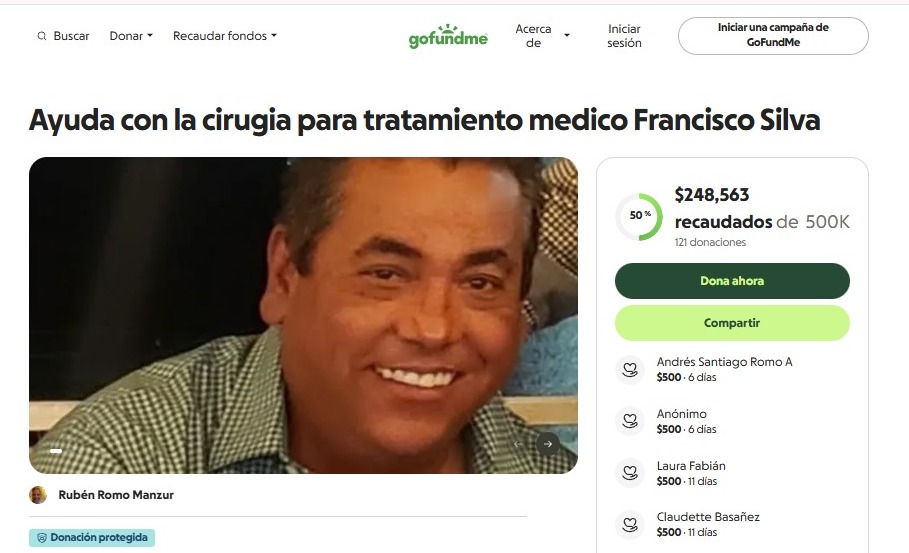Click heart icon beside Claudette Basañez donation
This screenshot has height=553, width=909.
pyautogui.click(x=630, y=525)
